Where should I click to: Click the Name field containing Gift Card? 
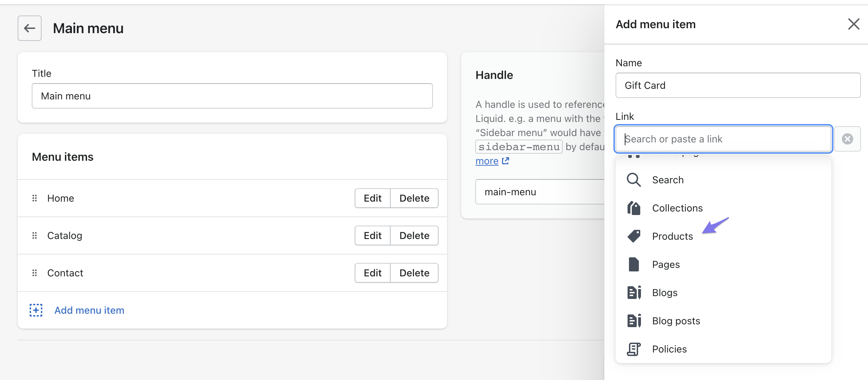pos(738,85)
